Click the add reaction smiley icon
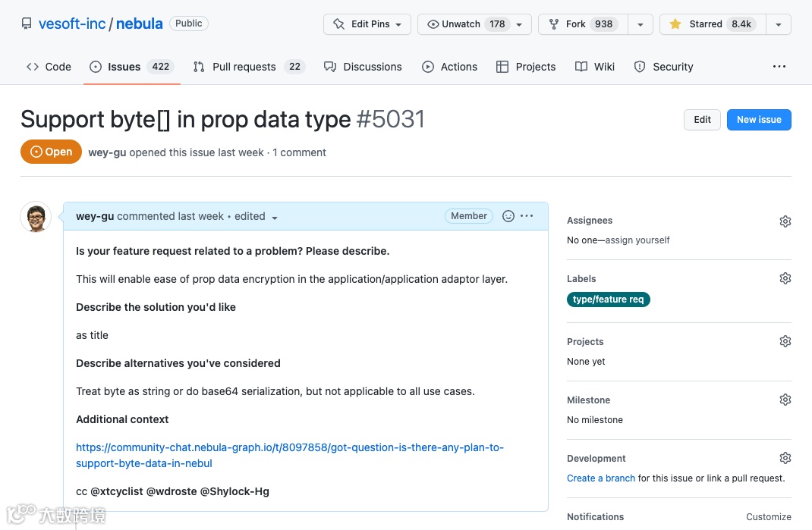 508,216
